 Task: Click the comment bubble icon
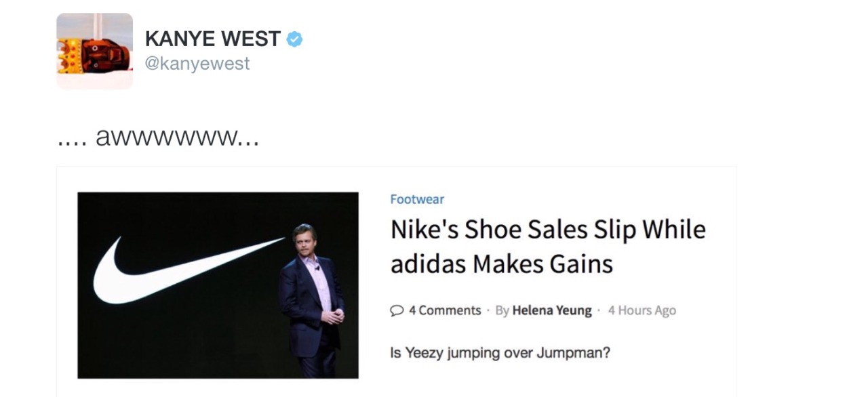click(x=397, y=310)
